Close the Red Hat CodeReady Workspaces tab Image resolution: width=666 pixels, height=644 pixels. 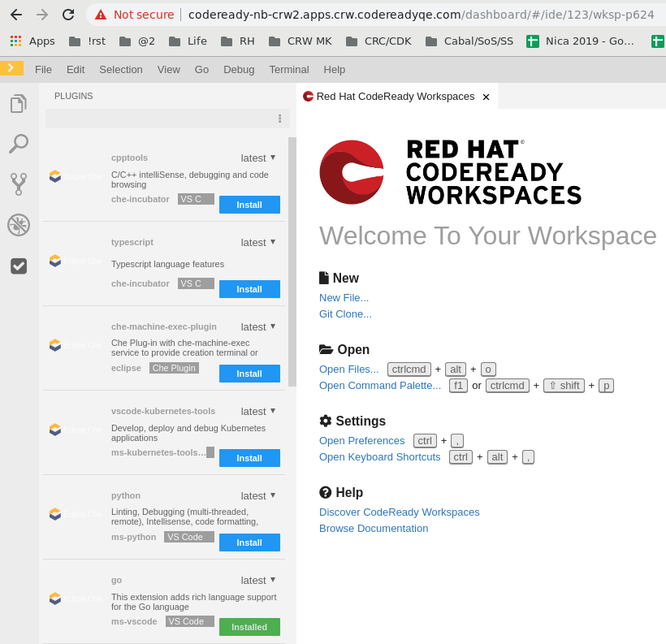[x=486, y=97]
